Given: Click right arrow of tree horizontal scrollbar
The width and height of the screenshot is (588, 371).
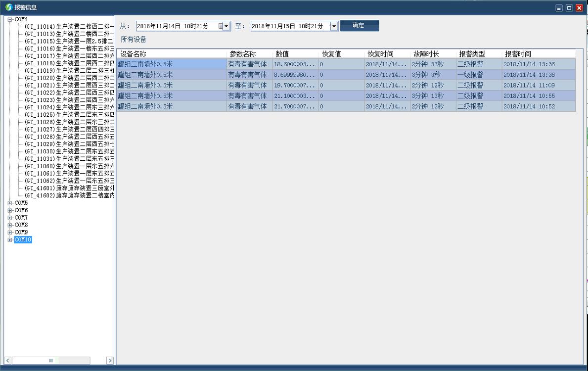Looking at the screenshot, I should [x=110, y=361].
